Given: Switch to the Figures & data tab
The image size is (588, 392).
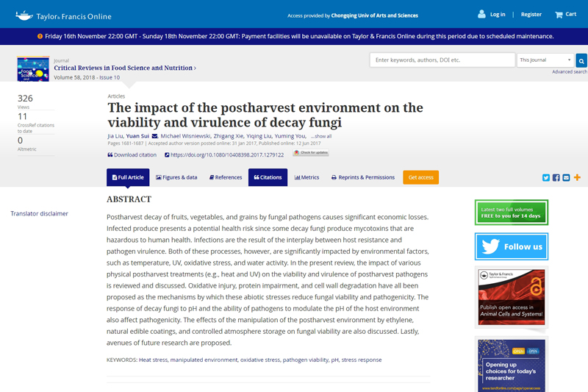Looking at the screenshot, I should (x=176, y=177).
